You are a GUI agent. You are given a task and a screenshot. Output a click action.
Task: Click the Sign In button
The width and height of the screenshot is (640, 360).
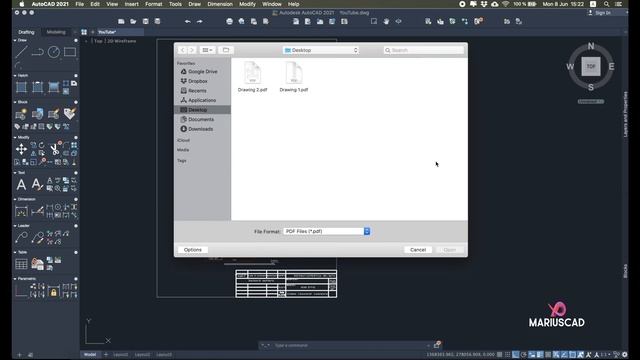(599, 13)
